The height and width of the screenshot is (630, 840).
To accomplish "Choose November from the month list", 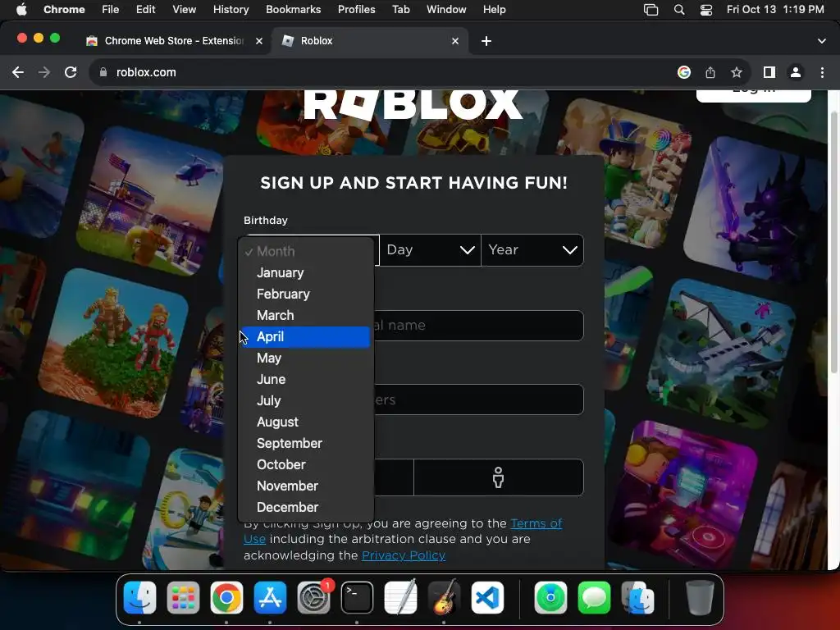I will [305, 486].
